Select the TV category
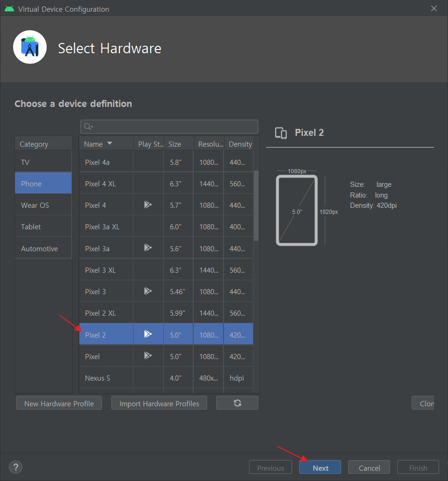This screenshot has width=448, height=481. [x=43, y=162]
